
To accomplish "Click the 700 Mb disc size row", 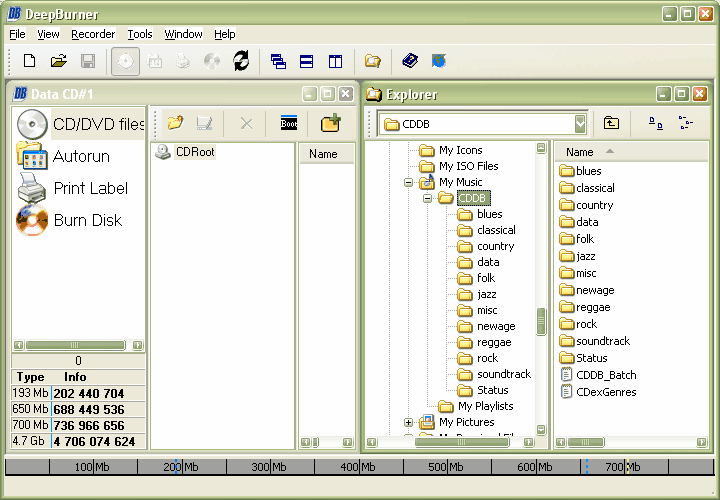I will point(78,425).
